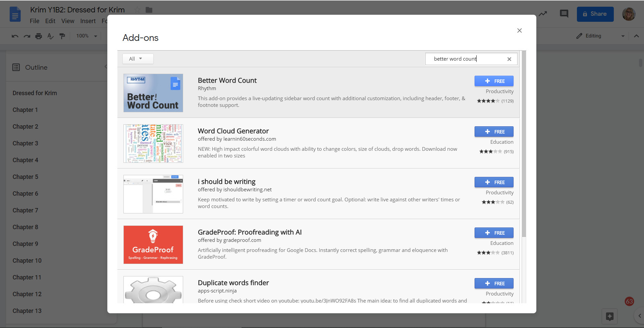Jump to Chapter 10 in outline

coord(27,261)
